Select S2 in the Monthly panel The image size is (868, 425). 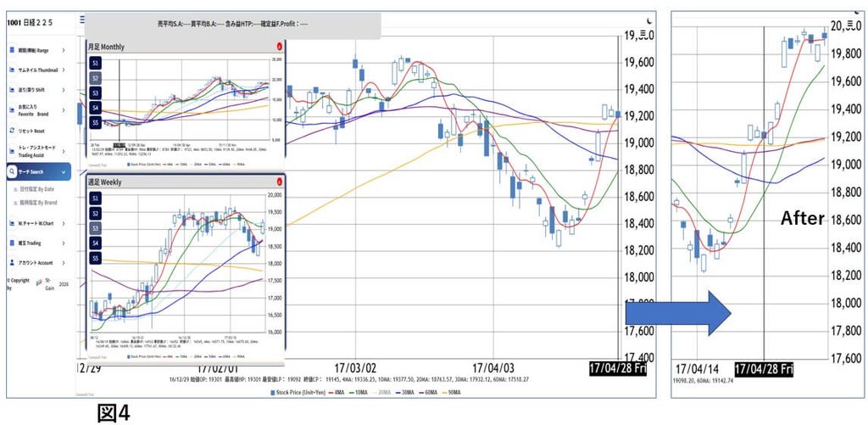coord(95,78)
